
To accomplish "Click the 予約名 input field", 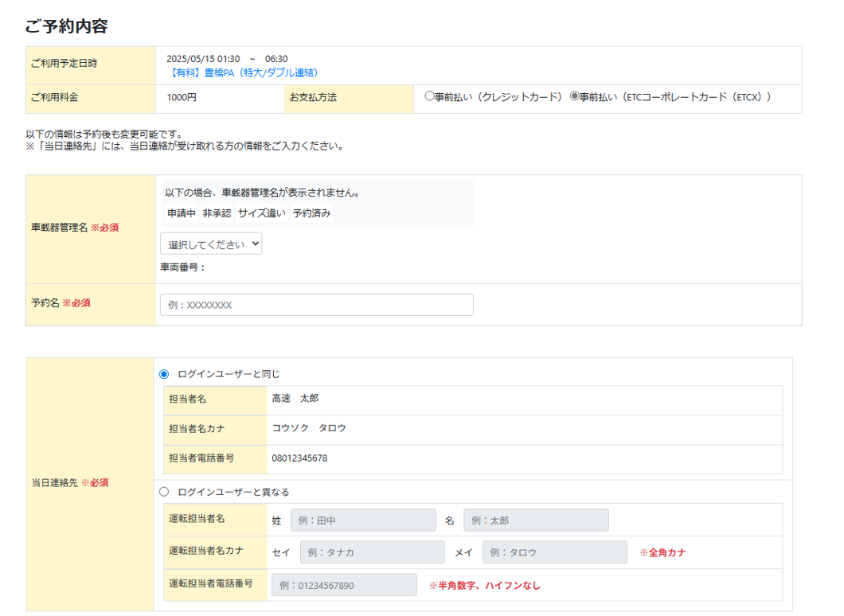I will [316, 305].
